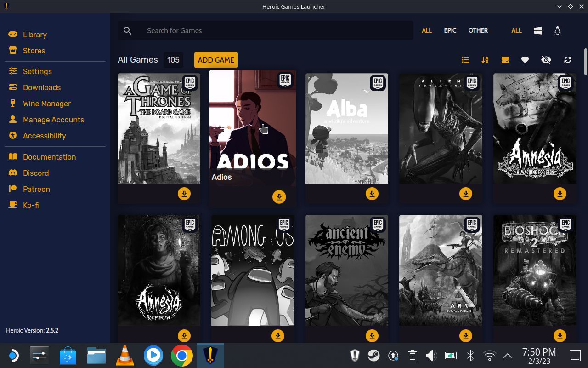Focus the Search for Games field
Screen dimensions: 588x368
[266, 30]
